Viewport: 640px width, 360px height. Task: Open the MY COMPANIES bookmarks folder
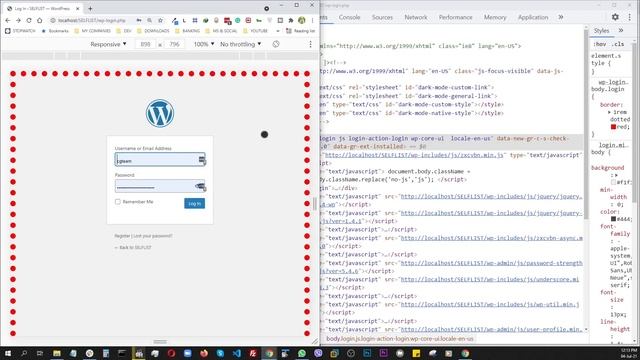93,31
